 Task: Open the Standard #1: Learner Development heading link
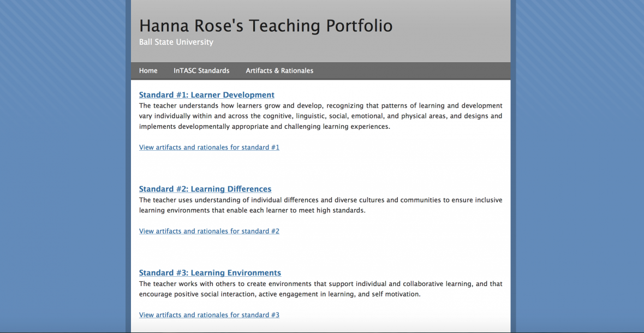click(206, 95)
